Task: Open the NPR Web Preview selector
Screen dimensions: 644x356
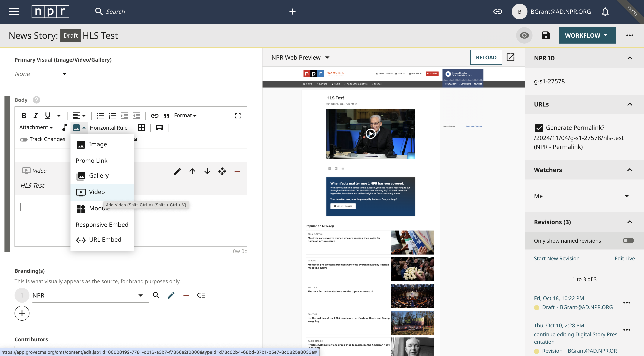Action: 300,57
